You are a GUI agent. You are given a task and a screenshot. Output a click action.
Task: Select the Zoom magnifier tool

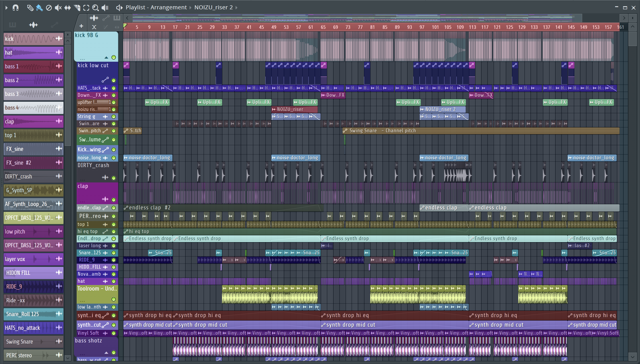coord(95,8)
